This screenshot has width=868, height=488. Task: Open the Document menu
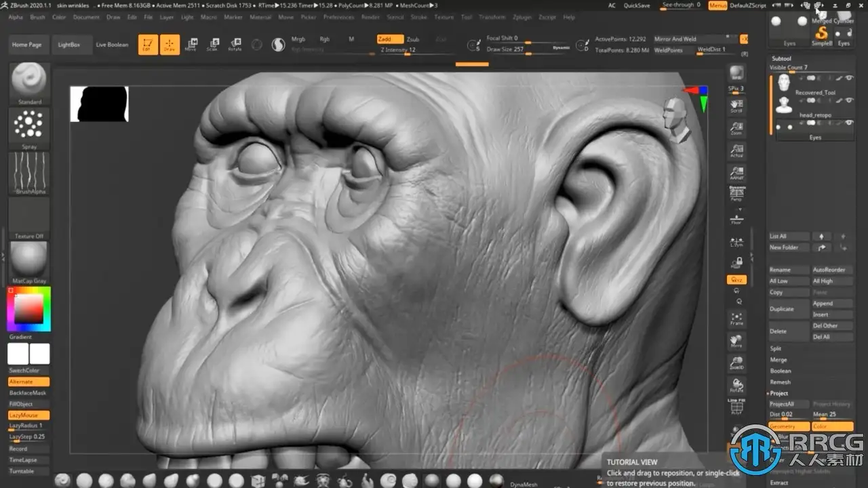point(86,17)
